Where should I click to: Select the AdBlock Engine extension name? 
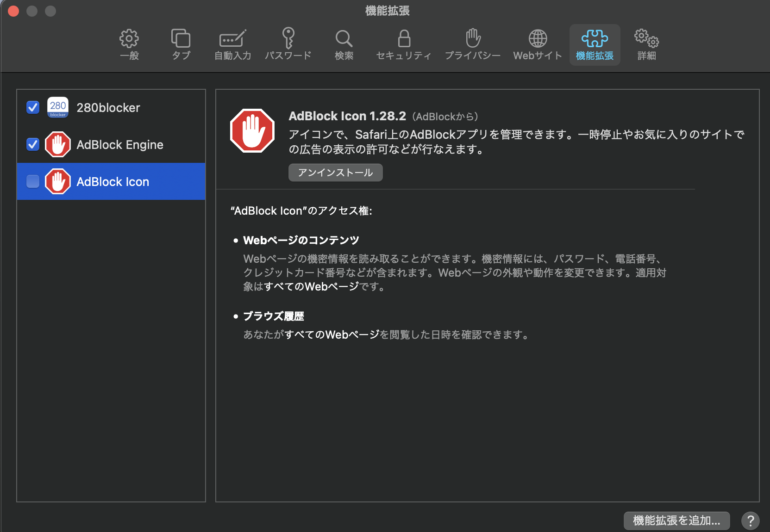click(x=120, y=145)
